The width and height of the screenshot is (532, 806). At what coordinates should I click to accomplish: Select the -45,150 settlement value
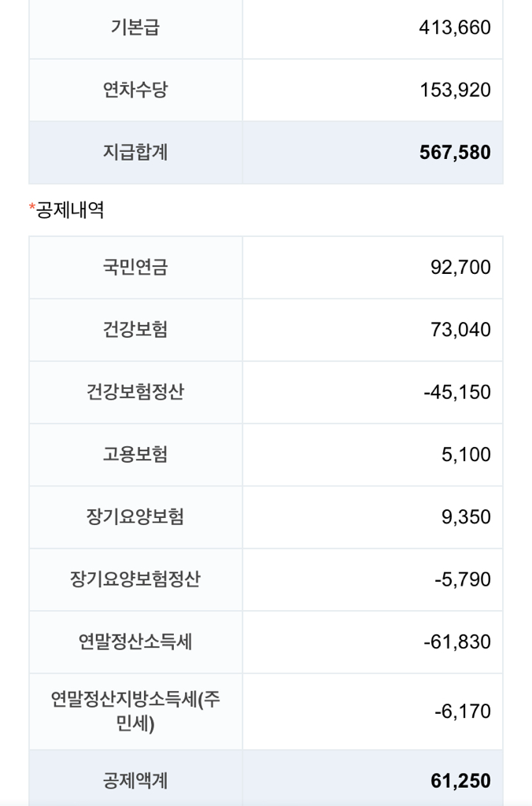(456, 391)
